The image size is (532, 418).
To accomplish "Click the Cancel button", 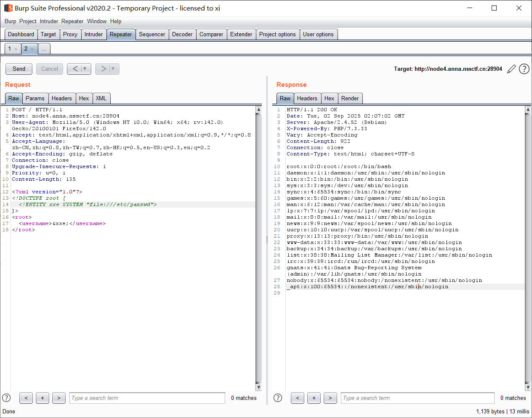I will click(x=50, y=69).
